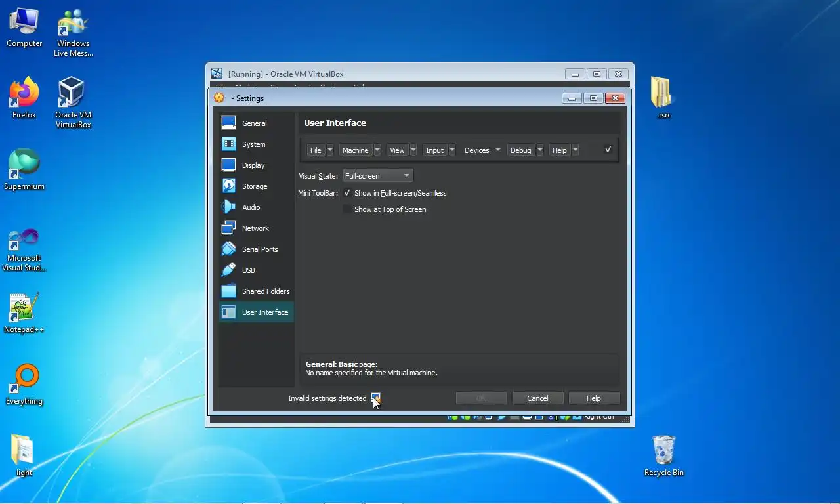Toggle the File menu in menu-bar editor
Image resolution: width=840 pixels, height=504 pixels.
pos(316,150)
